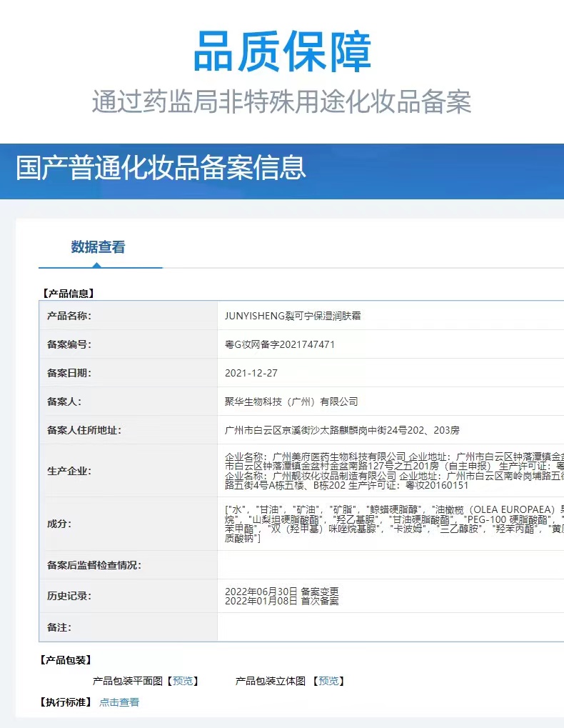Select the history entry 2022年01月08日 首次备案
Screen dimensions: 564x728
coord(281,601)
